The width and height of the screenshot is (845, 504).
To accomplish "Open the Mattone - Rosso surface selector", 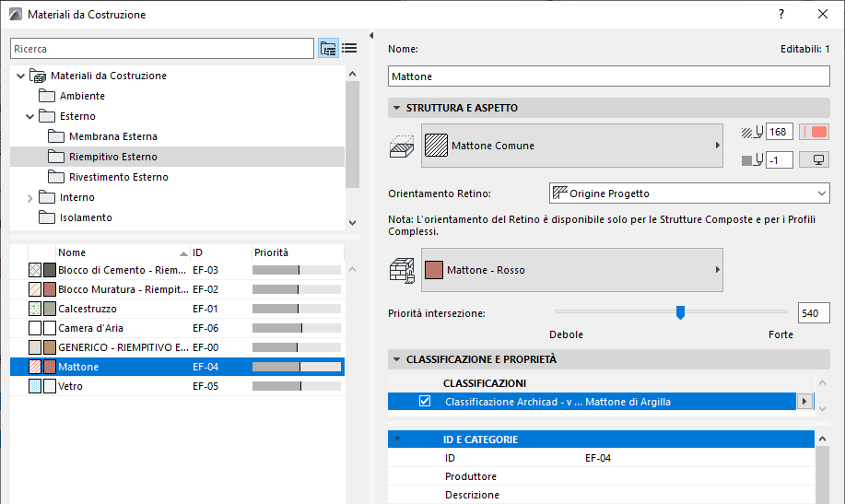I will [571, 270].
